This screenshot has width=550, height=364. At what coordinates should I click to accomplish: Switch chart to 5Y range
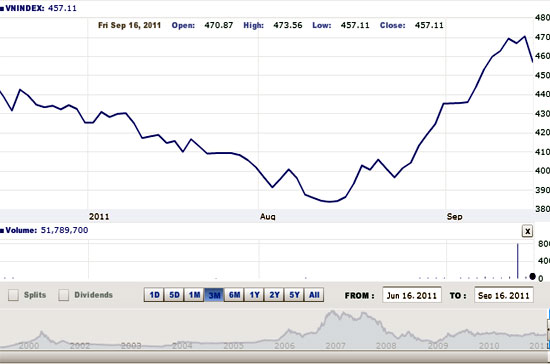[294, 295]
